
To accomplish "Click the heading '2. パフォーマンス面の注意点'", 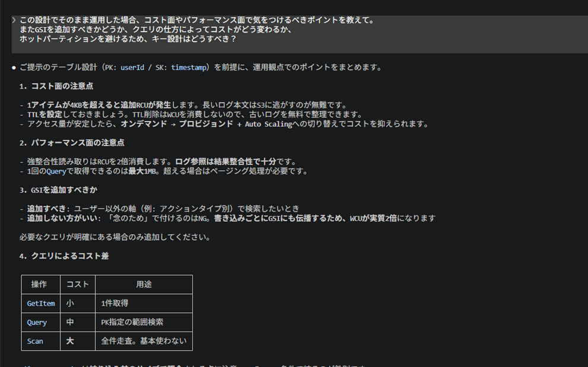I will [x=72, y=143].
